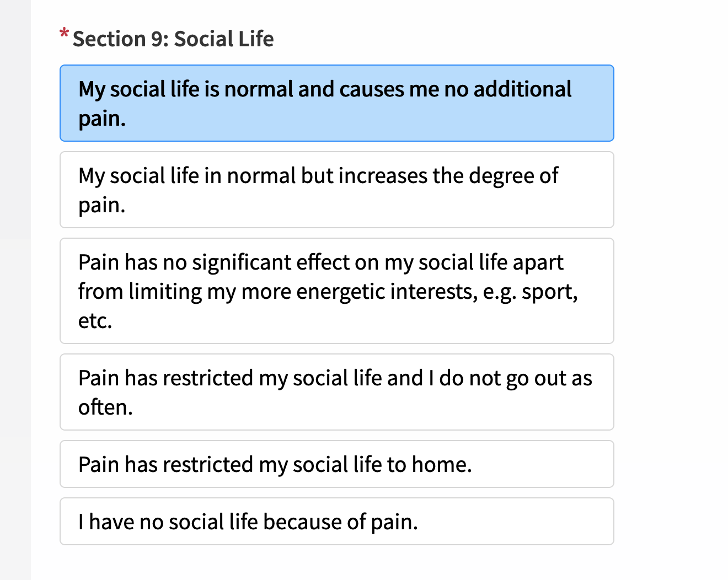Choose 'Pain has restricted my social life to home'

[336, 464]
